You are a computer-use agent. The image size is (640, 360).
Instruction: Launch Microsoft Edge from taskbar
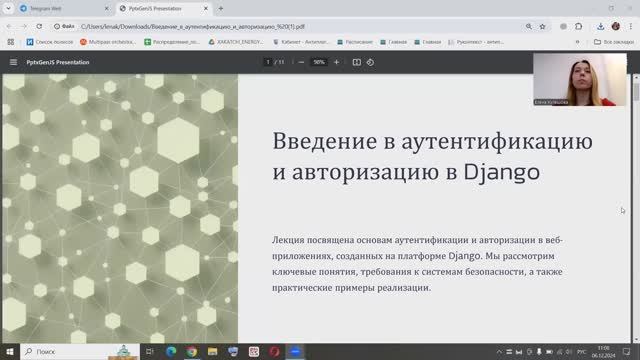click(171, 351)
